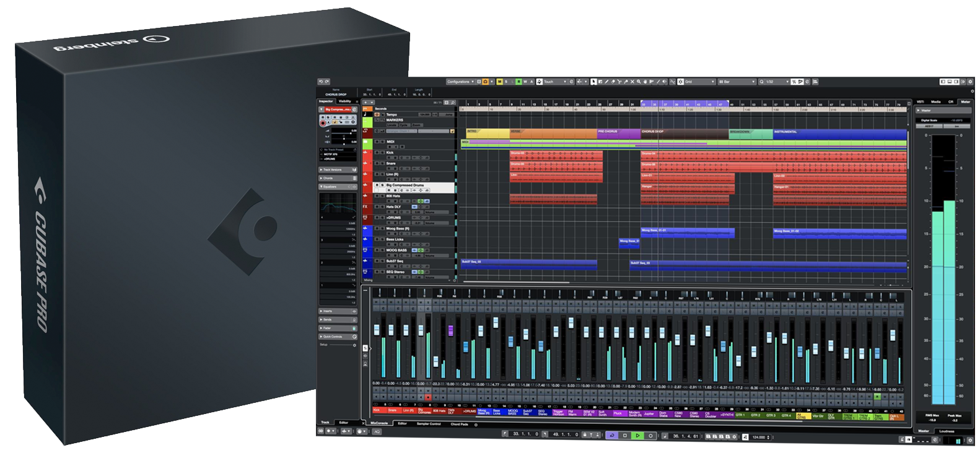The width and height of the screenshot is (980, 453).
Task: Open setup gear in top-right toolbar
Action: [970, 82]
